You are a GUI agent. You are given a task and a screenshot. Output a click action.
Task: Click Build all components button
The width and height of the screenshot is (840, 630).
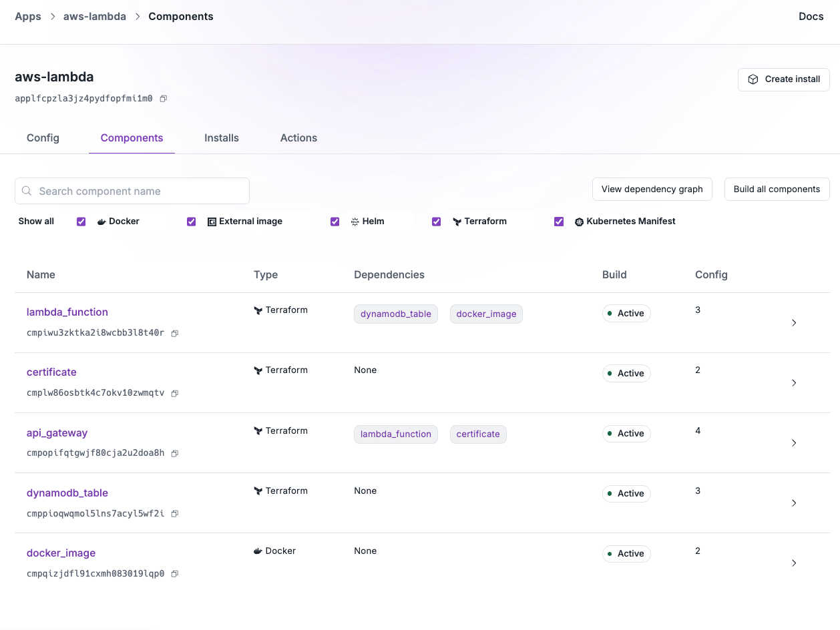(777, 189)
